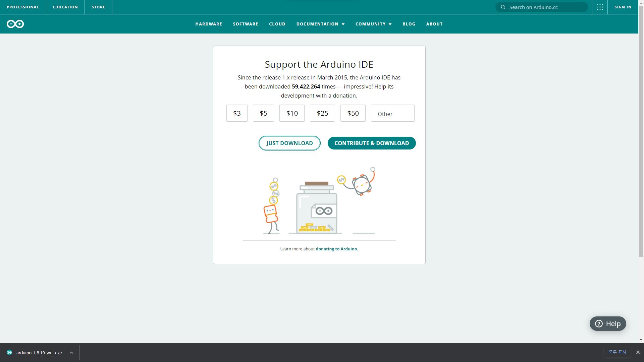Expand the Documentation dropdown menu
This screenshot has width=644, height=362.
click(320, 24)
